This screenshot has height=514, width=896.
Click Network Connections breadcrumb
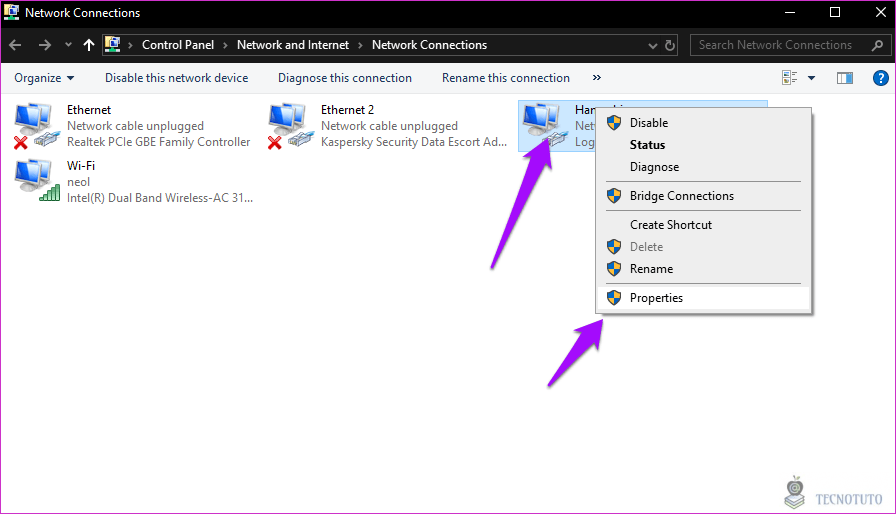(429, 45)
